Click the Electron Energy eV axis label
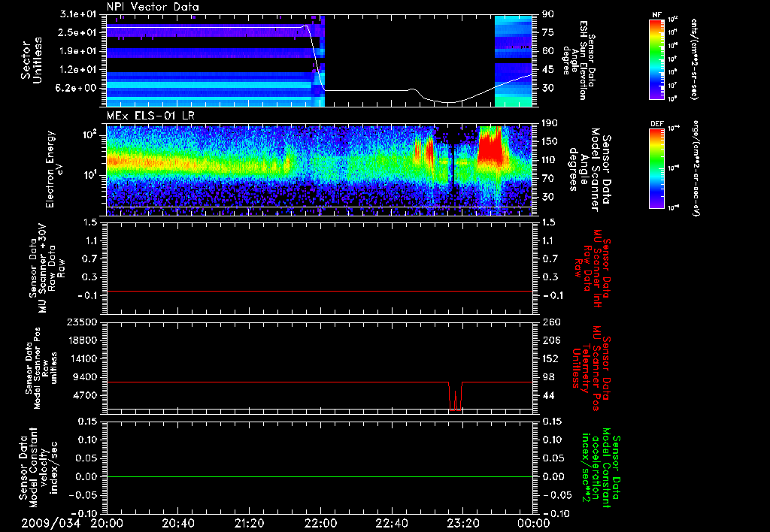Viewport: 770px width, 532px height. pyautogui.click(x=54, y=170)
